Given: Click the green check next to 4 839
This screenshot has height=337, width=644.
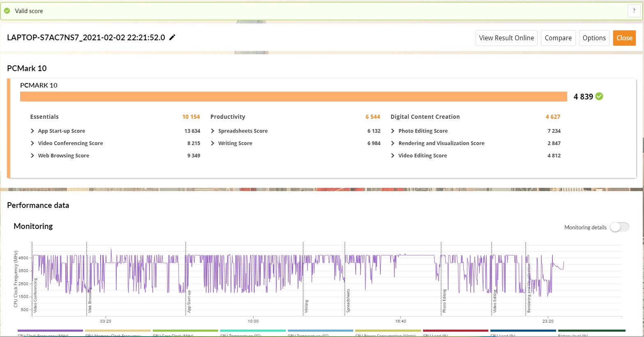Looking at the screenshot, I should [x=599, y=97].
